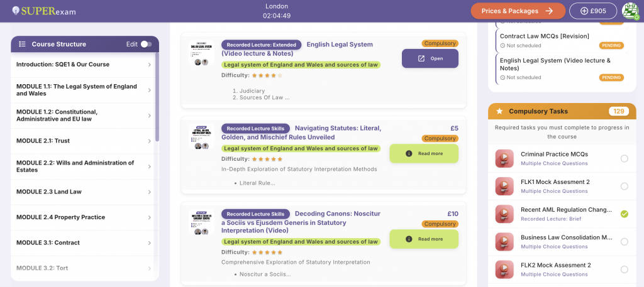Click the Criminal Practice MCQs task icon
644x287 pixels.
(x=504, y=158)
